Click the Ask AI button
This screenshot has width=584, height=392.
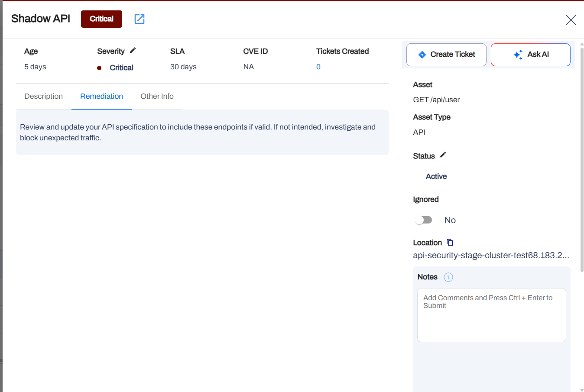point(530,55)
